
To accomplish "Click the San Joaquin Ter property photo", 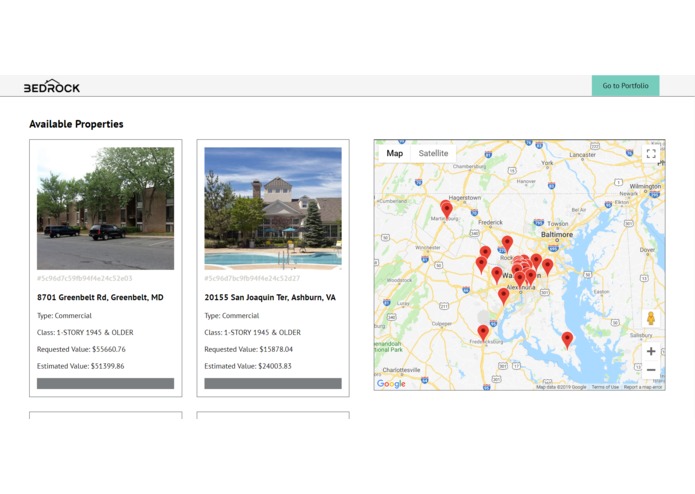I will tap(273, 208).
